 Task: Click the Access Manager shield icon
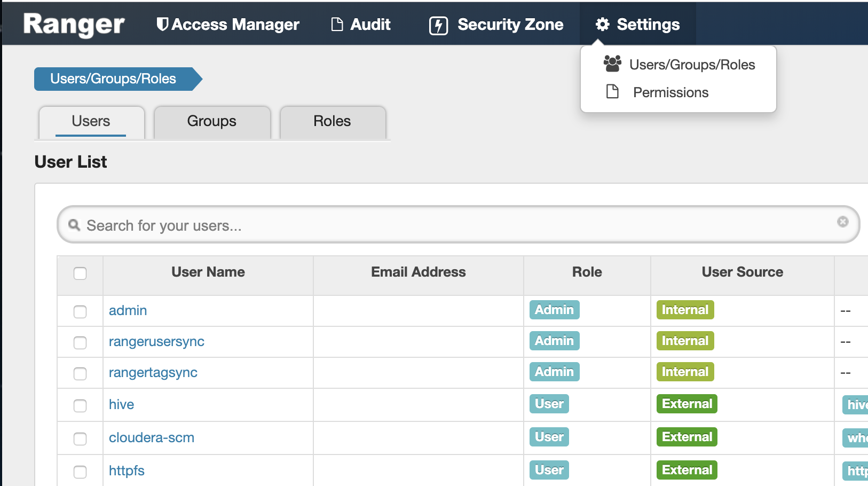pyautogui.click(x=162, y=25)
